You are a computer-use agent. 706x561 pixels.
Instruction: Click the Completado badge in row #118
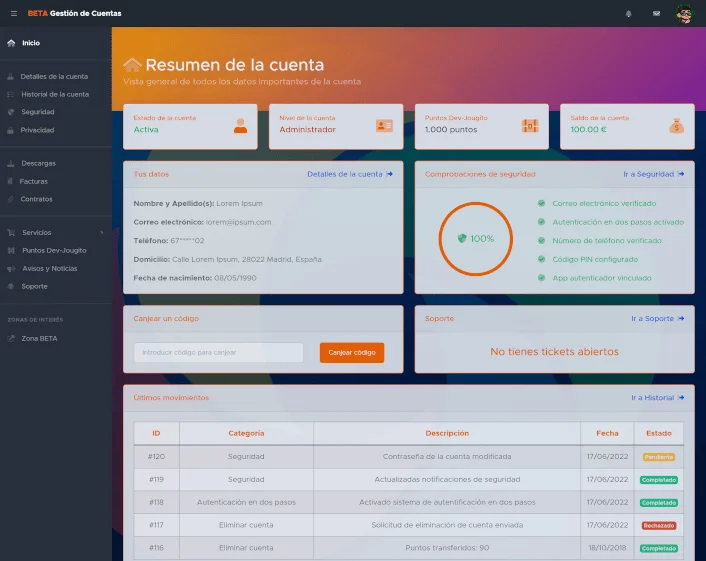point(659,503)
